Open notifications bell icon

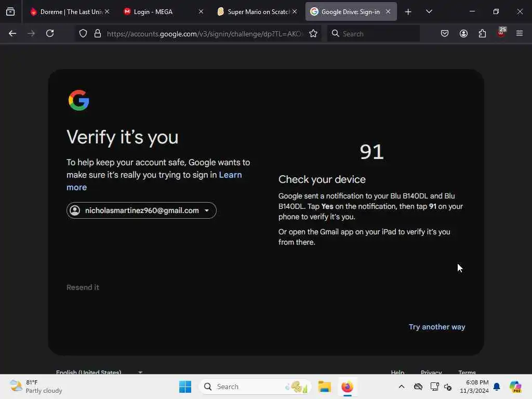tap(497, 387)
